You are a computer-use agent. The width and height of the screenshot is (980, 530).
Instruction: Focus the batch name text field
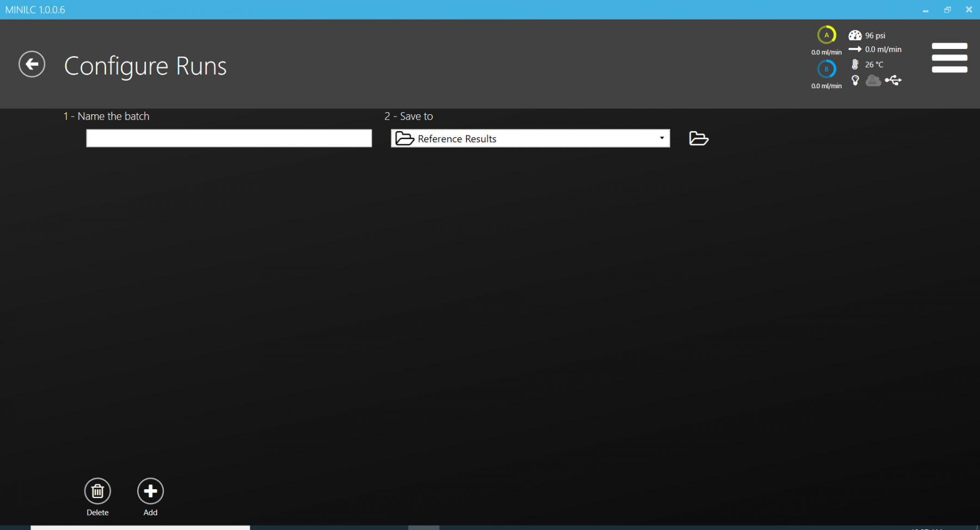(229, 138)
